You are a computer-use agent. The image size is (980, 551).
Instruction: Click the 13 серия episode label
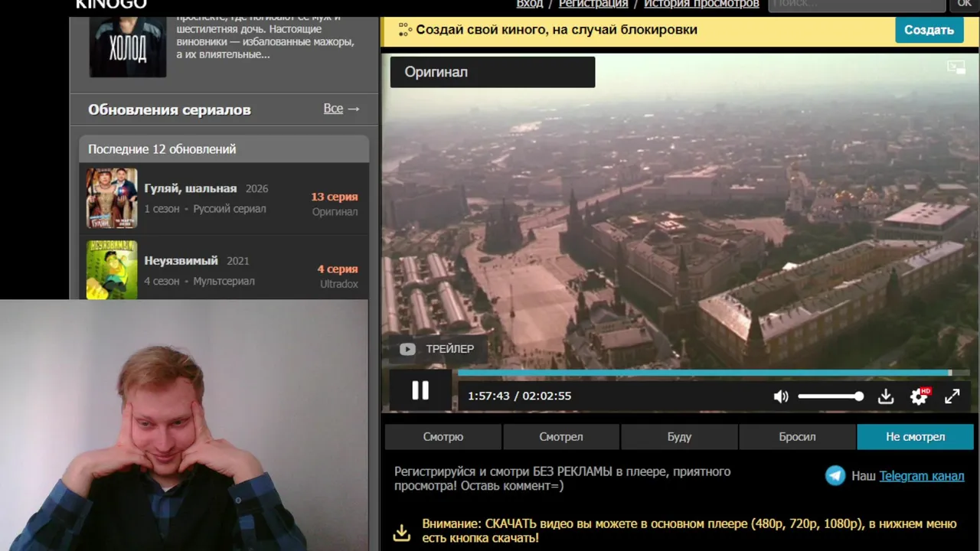(x=335, y=197)
